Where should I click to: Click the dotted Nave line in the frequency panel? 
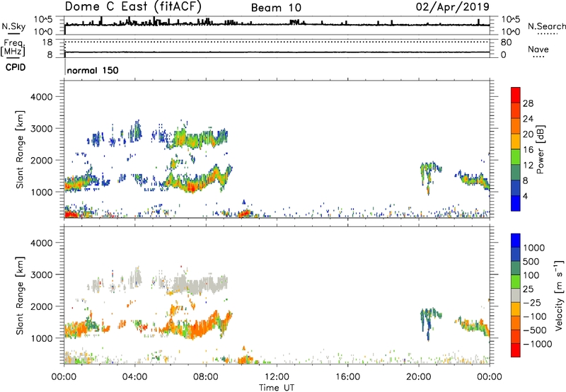tap(277, 42)
